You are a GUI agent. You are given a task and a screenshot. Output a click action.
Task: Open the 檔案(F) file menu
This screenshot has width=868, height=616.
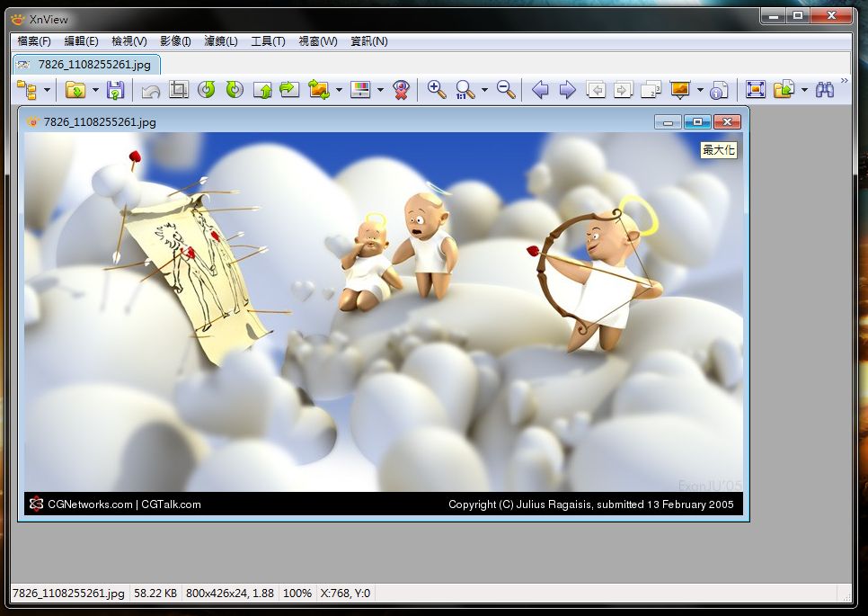tap(34, 41)
